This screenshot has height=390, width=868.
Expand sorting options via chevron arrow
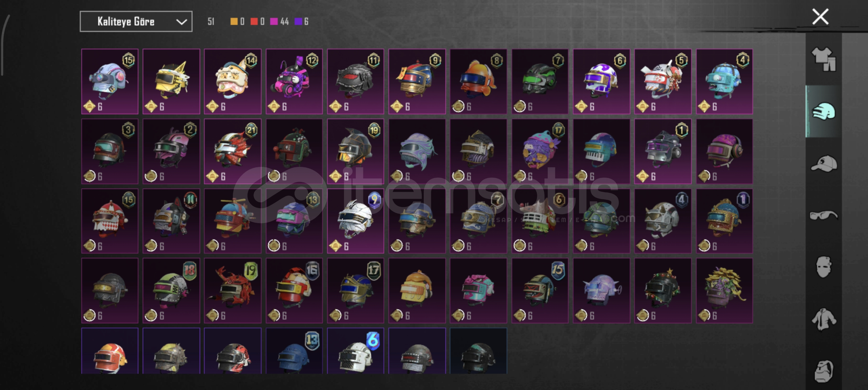coord(181,22)
